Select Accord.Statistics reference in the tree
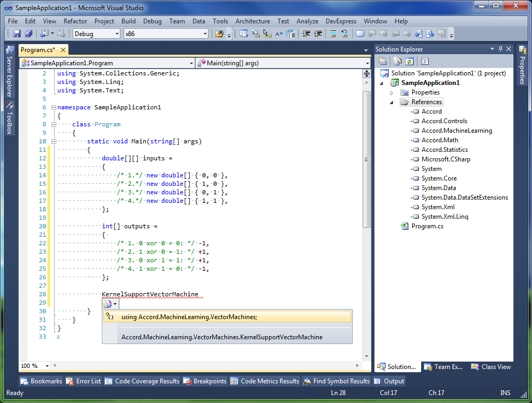Viewport: 532px width, 403px height. 444,150
